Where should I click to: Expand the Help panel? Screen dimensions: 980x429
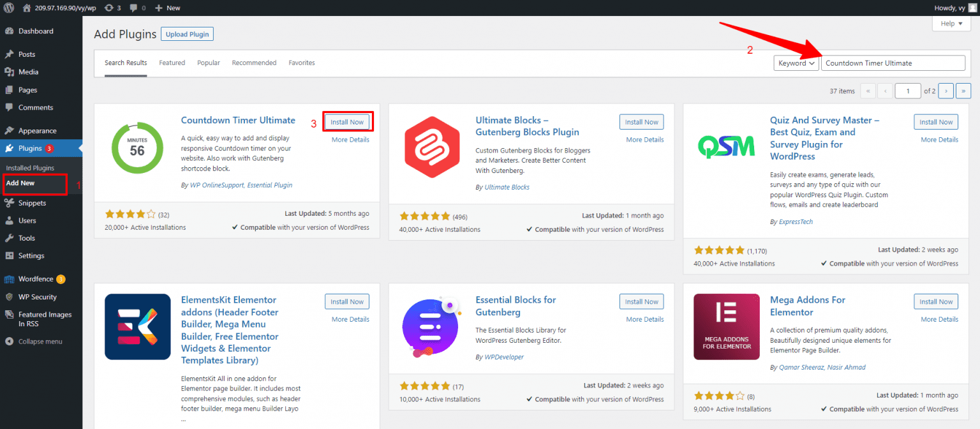(951, 24)
